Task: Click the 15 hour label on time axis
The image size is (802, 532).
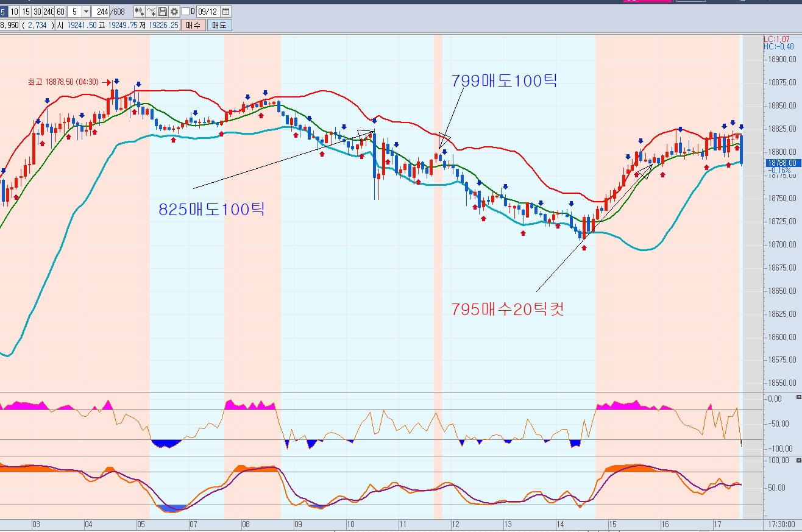Action: pyautogui.click(x=612, y=524)
